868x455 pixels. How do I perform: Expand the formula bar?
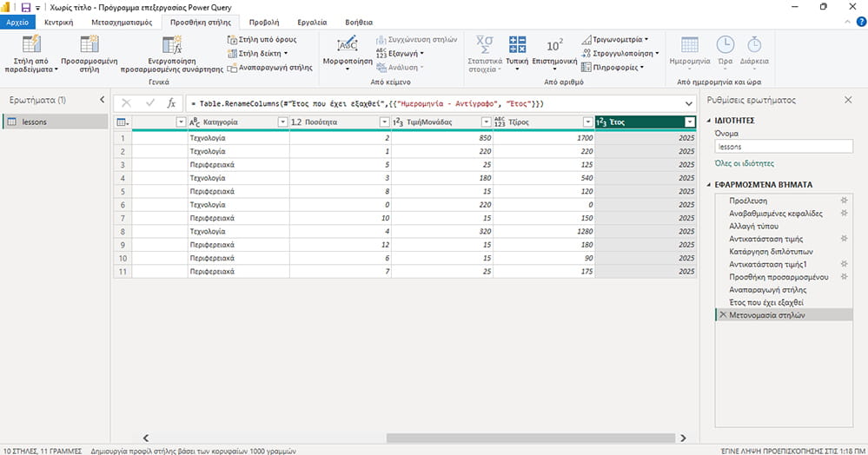click(689, 103)
